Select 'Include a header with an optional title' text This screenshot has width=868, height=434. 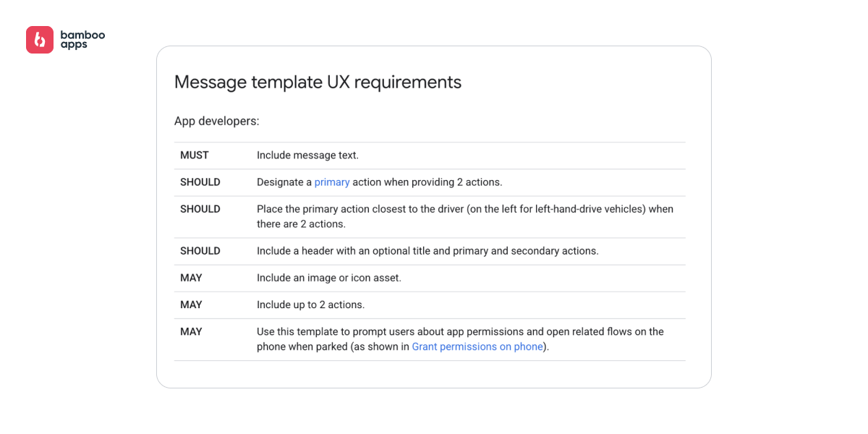pyautogui.click(x=427, y=251)
